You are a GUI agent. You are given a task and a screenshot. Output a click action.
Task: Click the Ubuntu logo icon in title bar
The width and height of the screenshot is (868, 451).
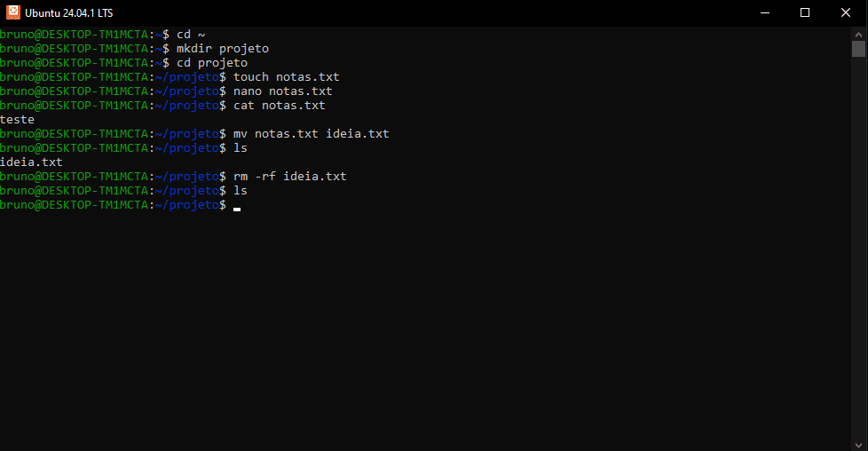click(x=13, y=12)
